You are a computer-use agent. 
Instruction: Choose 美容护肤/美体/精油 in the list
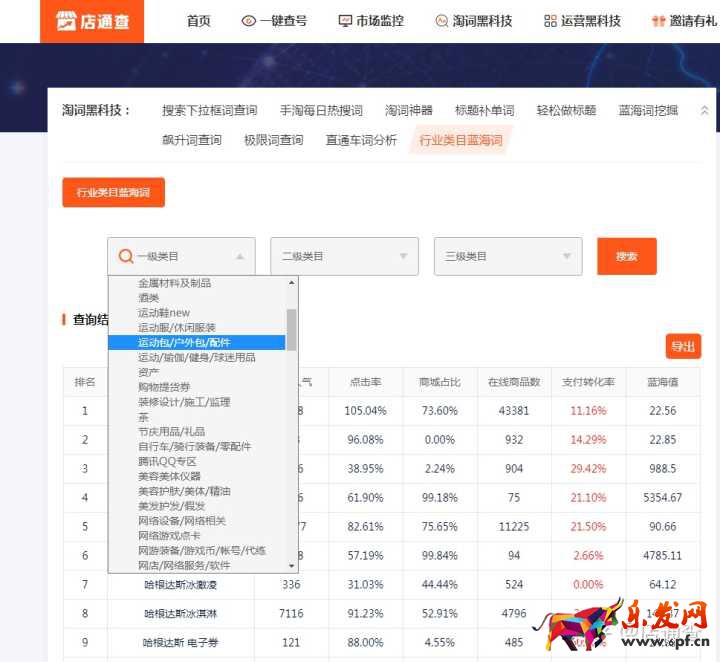[184, 491]
